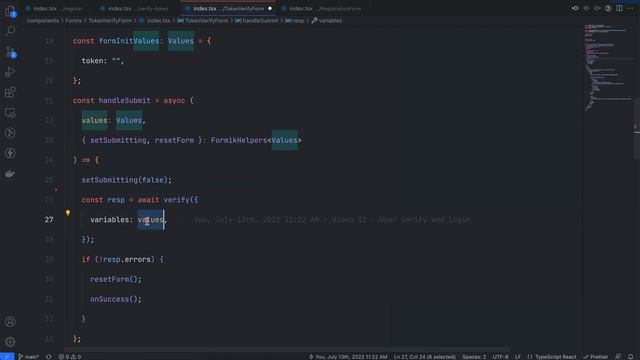The height and width of the screenshot is (360, 640).
Task: Click the lightbulb code action on line 27
Action: (68, 213)
